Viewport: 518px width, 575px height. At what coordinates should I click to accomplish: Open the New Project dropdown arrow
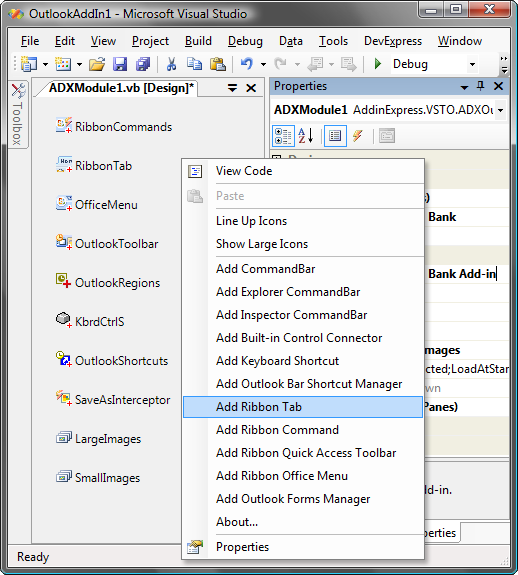click(x=45, y=65)
